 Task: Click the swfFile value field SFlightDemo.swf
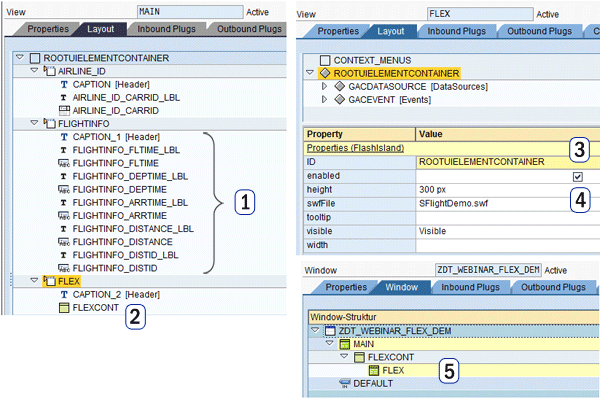pyautogui.click(x=453, y=204)
